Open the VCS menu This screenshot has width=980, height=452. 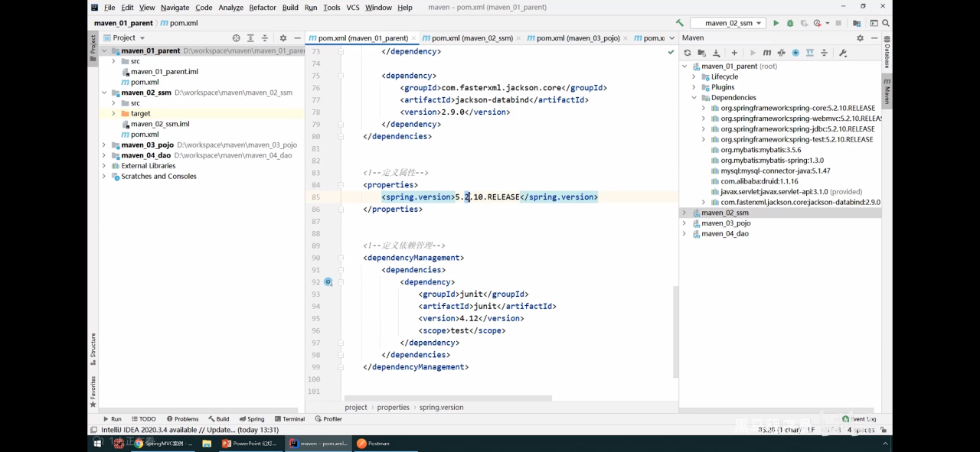click(x=352, y=8)
